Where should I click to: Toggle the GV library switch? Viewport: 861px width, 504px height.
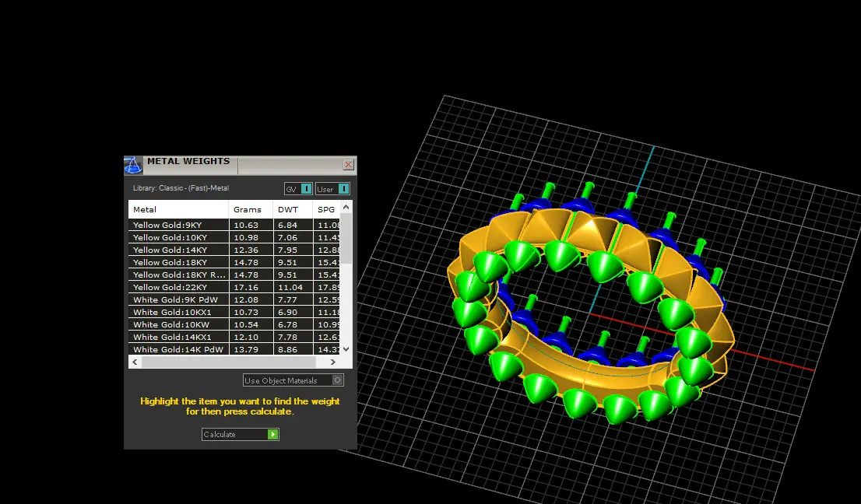298,189
